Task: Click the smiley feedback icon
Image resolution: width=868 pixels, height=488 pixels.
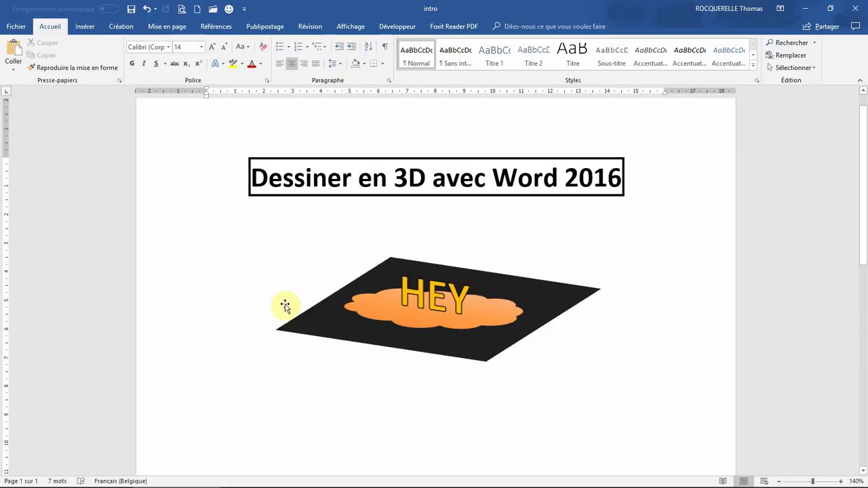Action: click(x=229, y=9)
